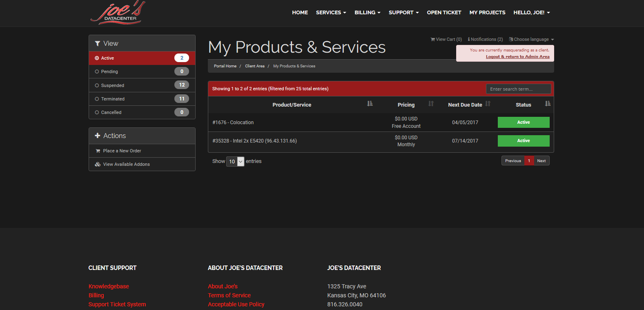
Task: Click page 1 in pagination
Action: point(529,161)
